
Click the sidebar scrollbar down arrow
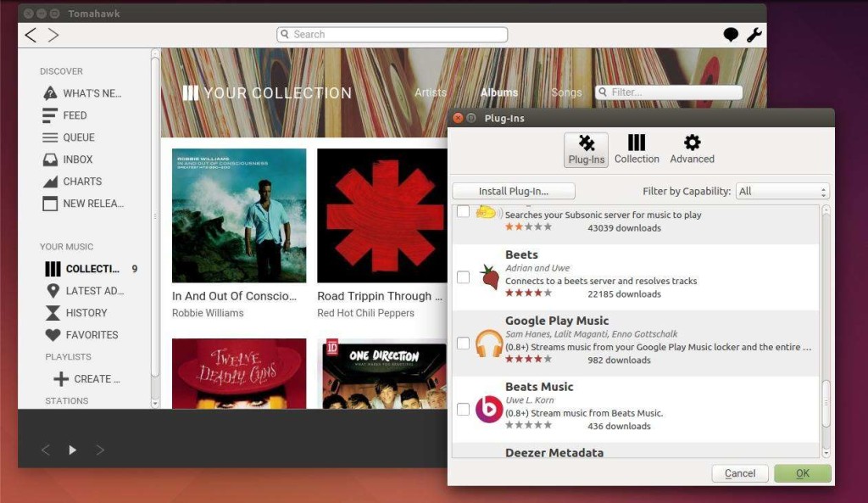pyautogui.click(x=155, y=404)
